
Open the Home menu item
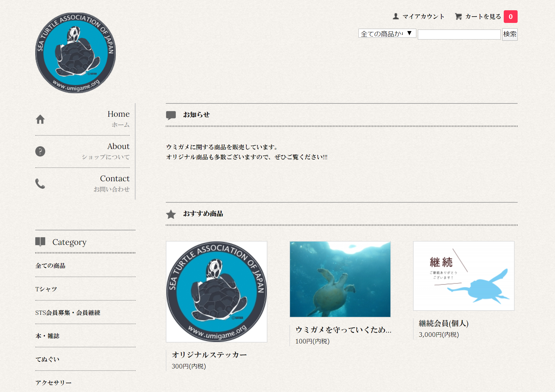tap(118, 114)
